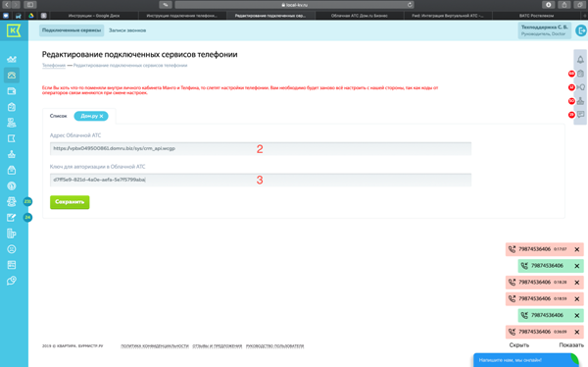The image size is (588, 367).
Task: Focus the Ключ для авторизации field
Action: click(x=261, y=180)
